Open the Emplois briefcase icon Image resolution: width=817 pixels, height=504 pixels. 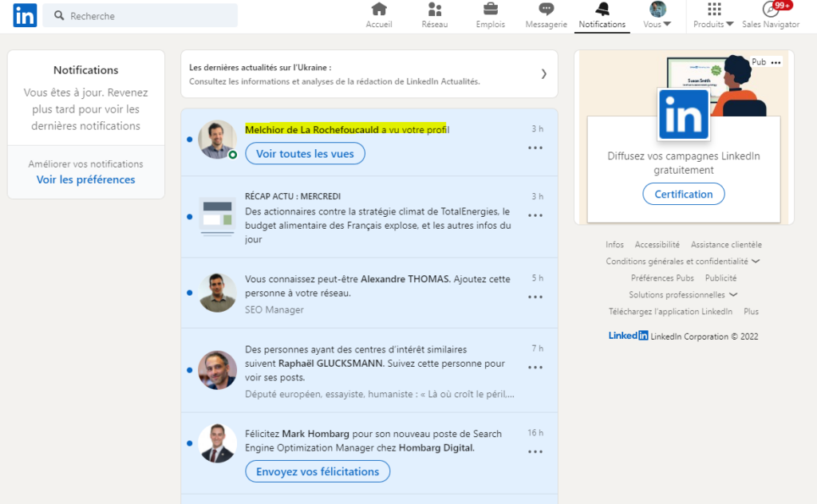491,10
